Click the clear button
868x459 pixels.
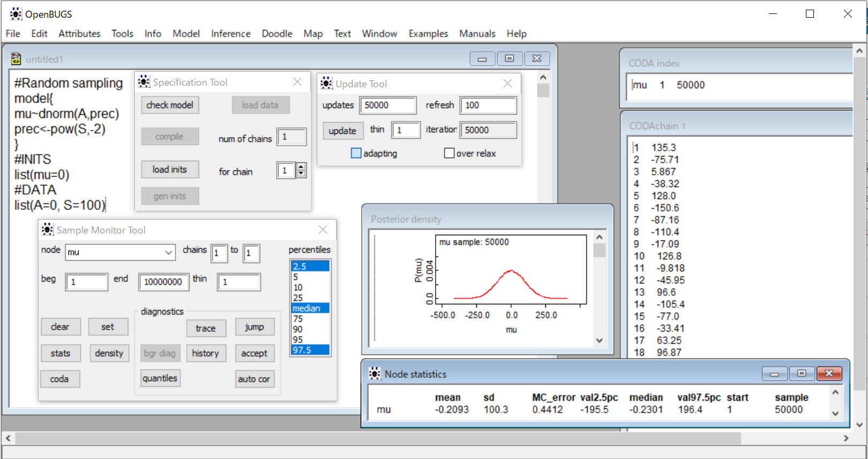tap(60, 327)
